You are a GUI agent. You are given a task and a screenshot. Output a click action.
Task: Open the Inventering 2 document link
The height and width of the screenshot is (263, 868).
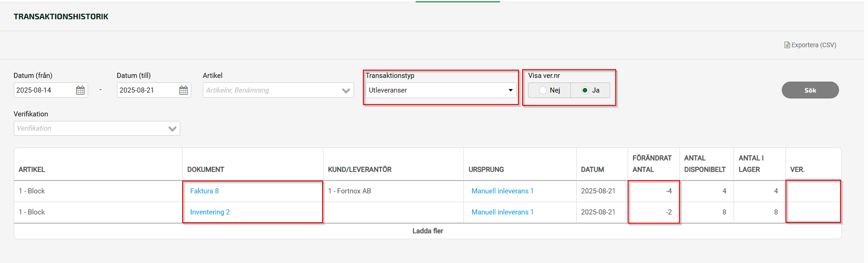[210, 212]
